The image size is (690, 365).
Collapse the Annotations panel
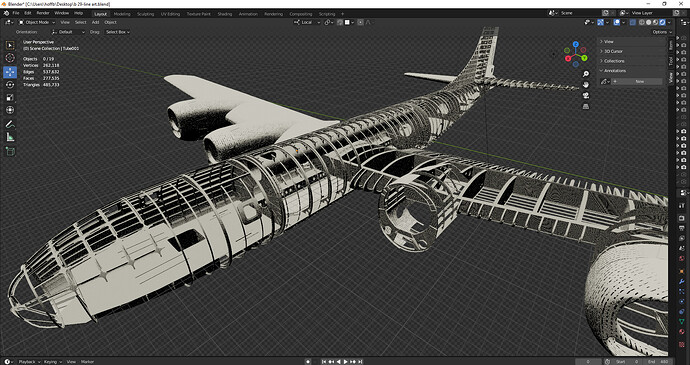coord(632,70)
